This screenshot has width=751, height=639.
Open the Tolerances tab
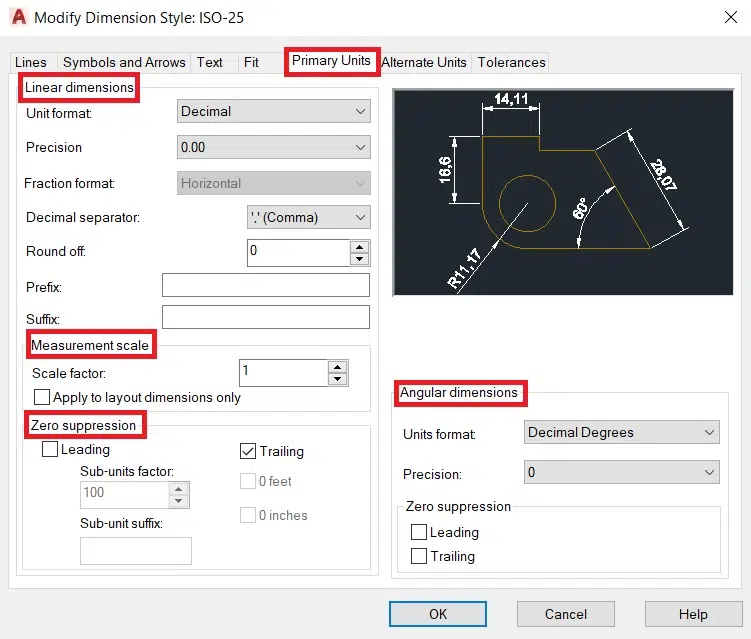(x=511, y=62)
